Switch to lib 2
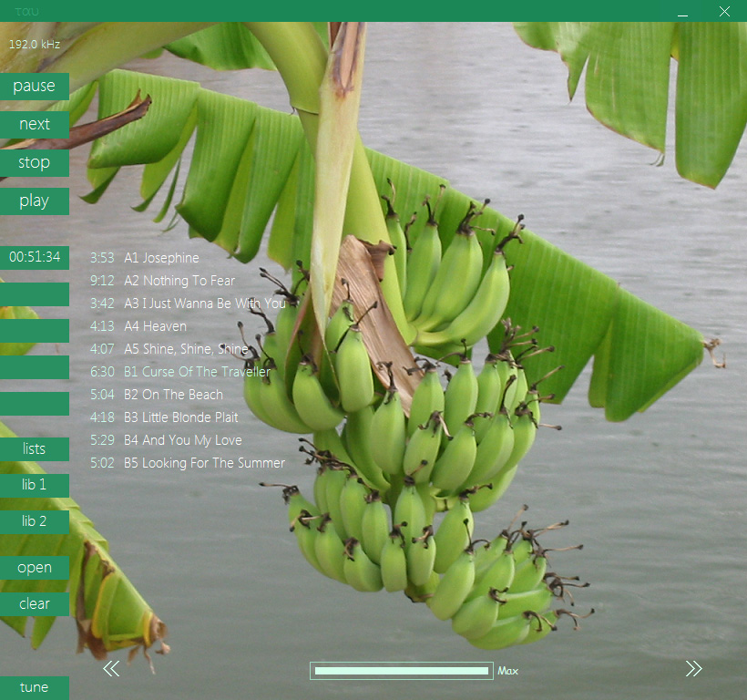Screen dimensions: 747x700 (x=35, y=522)
